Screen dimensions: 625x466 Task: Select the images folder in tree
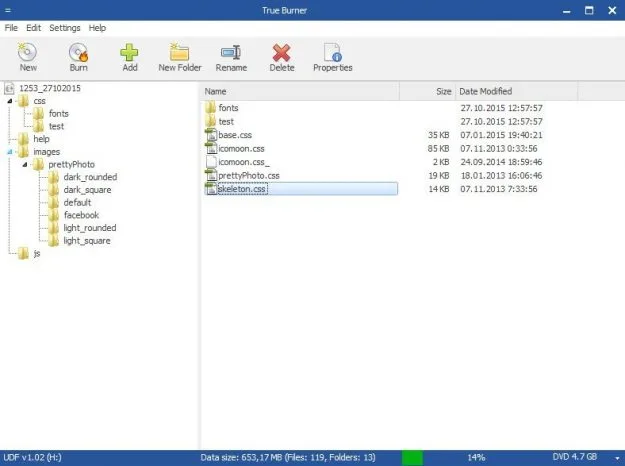click(x=47, y=152)
